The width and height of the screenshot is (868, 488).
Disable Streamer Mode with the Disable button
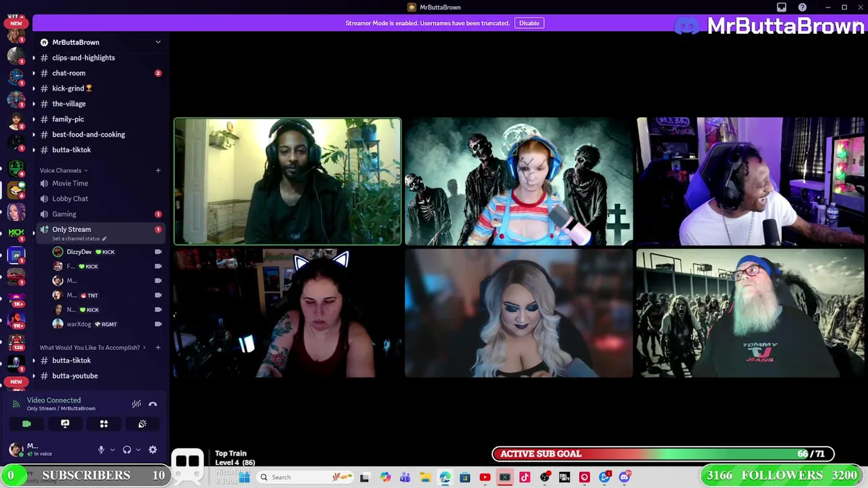click(x=529, y=23)
